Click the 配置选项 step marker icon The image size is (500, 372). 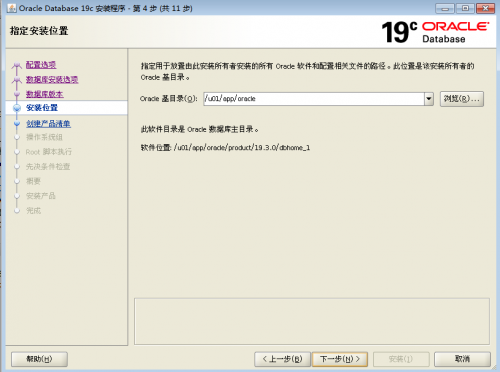[x=17, y=66]
